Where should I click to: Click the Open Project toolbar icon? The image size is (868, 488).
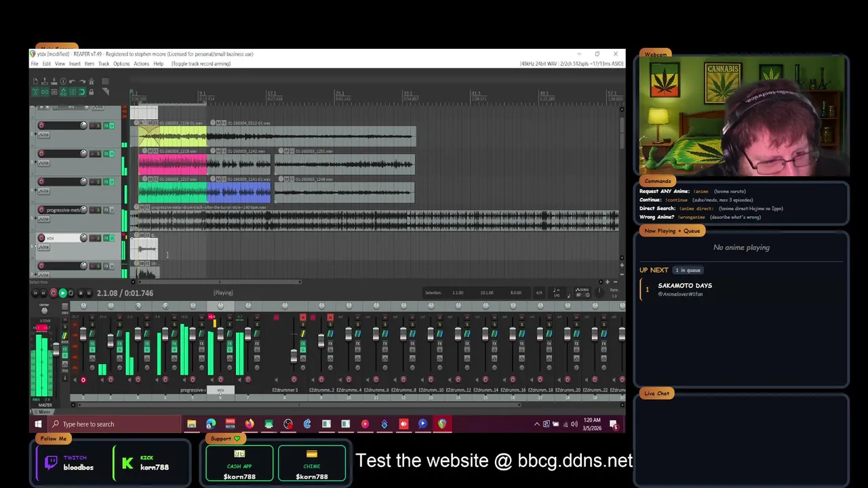pyautogui.click(x=45, y=81)
